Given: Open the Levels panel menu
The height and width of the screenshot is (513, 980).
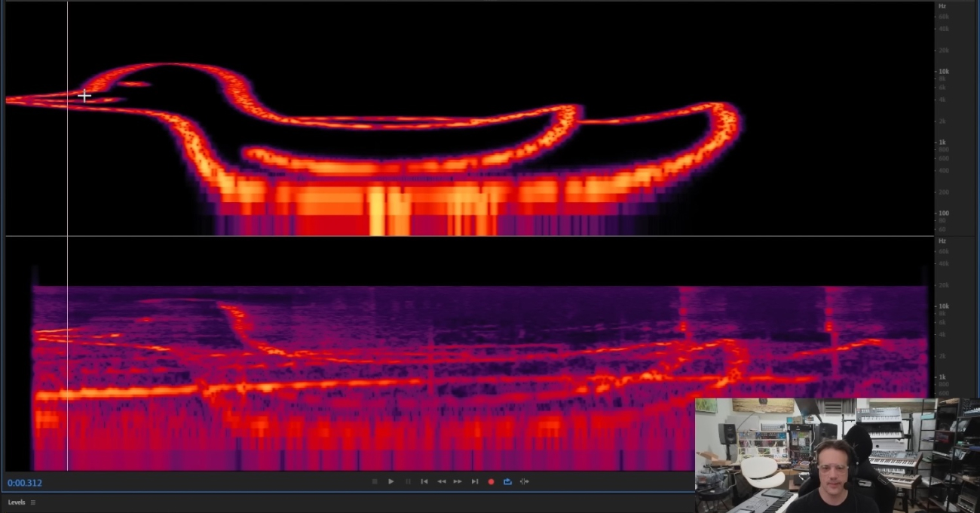Looking at the screenshot, I should click(33, 502).
